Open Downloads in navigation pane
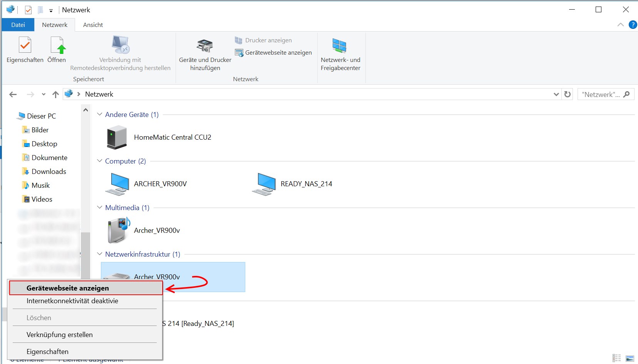Viewport: 638px width, 364px height. [x=44, y=172]
